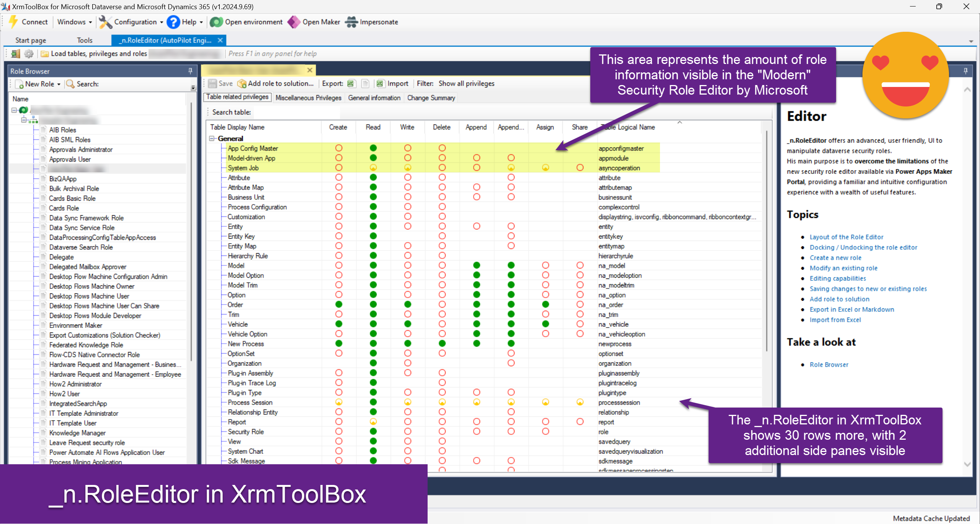The height and width of the screenshot is (524, 980).
Task: Toggle Share privilege for Process Session
Action: click(580, 402)
